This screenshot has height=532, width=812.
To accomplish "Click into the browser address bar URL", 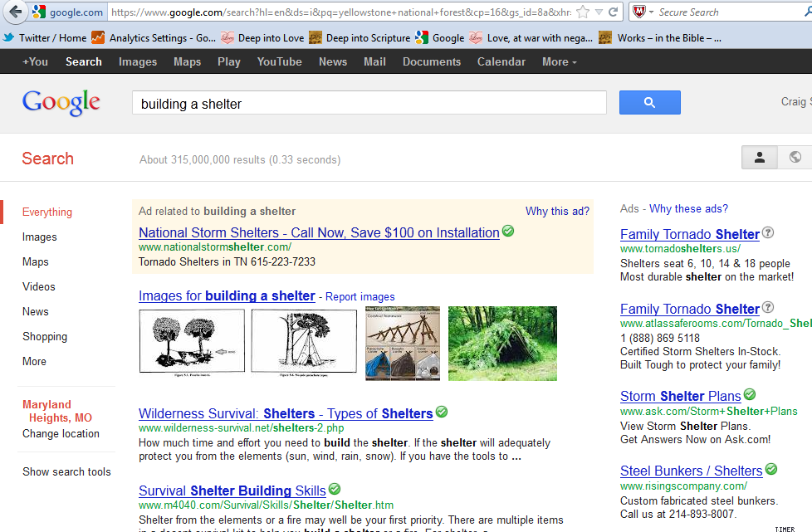I will [342, 12].
